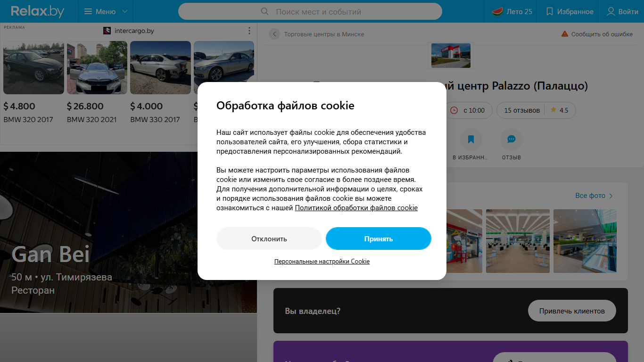The height and width of the screenshot is (362, 644).
Task: Open ad options three-dot menu
Action: [x=249, y=31]
